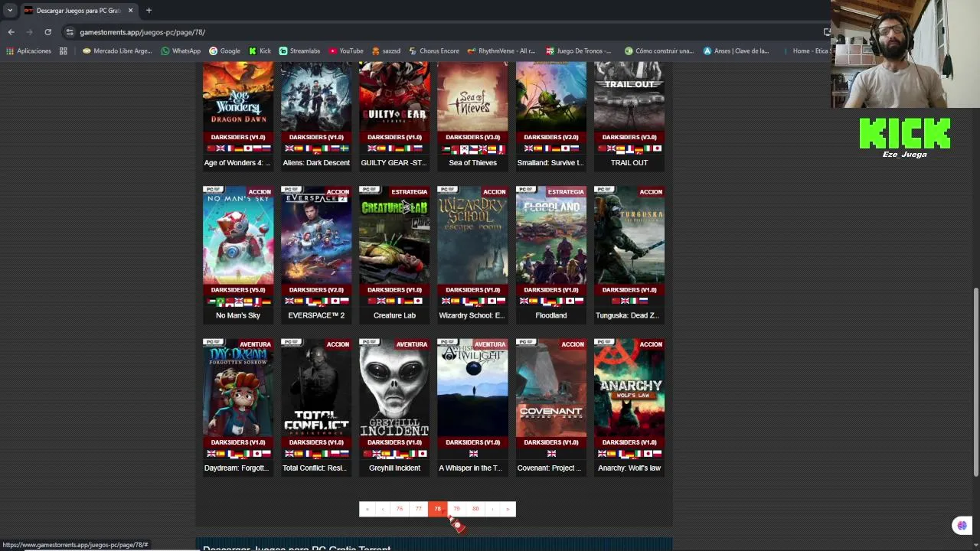
Task: Open the YouTube bookmark
Action: tap(346, 51)
